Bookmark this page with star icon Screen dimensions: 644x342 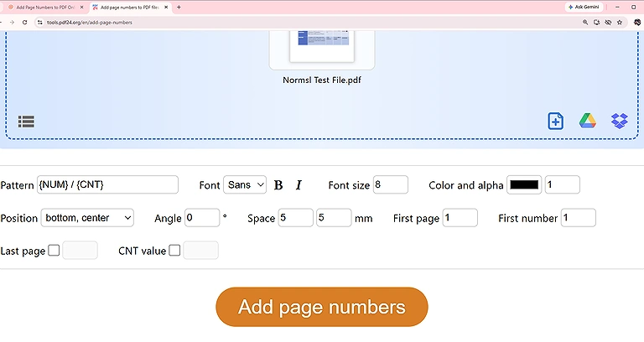coord(620,22)
